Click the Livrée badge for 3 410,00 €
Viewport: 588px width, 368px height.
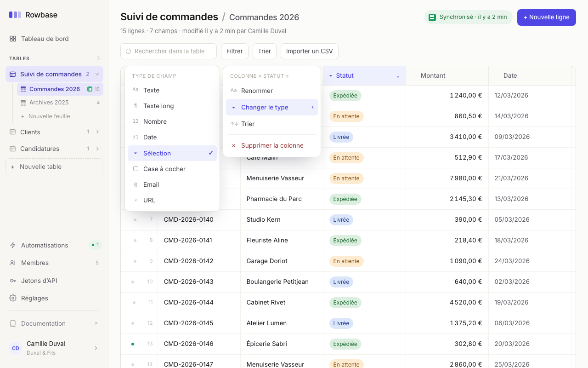(x=341, y=137)
